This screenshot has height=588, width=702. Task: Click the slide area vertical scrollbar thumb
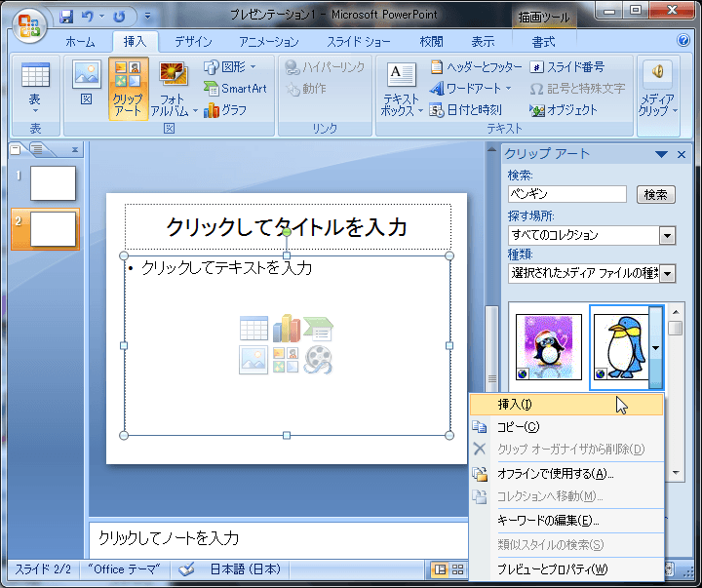click(x=491, y=351)
